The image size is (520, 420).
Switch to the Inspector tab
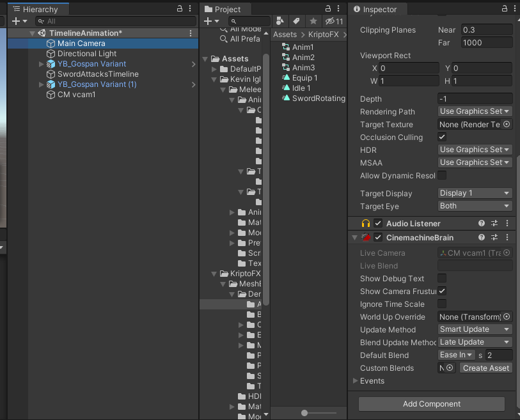377,9
